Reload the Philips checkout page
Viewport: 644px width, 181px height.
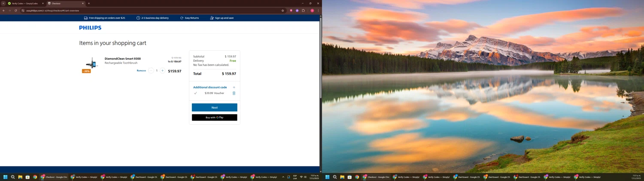point(15,10)
